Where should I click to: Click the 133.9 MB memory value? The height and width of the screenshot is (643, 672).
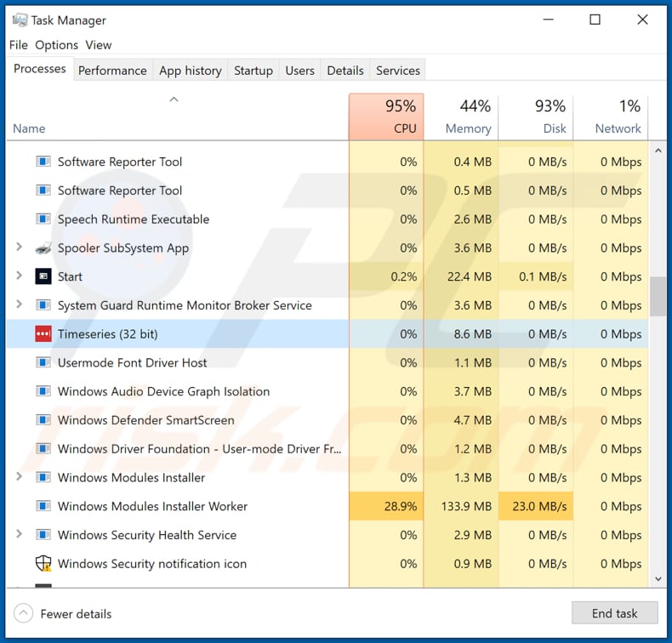466,506
